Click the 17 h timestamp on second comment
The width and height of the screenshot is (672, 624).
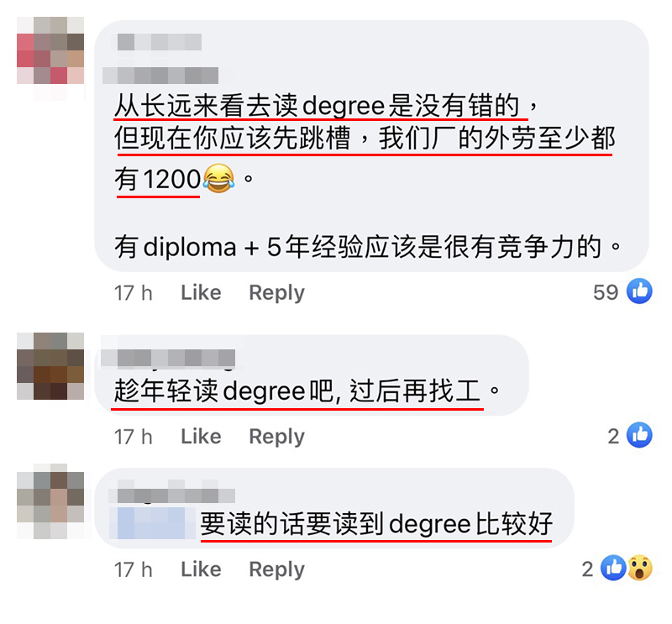click(x=134, y=437)
